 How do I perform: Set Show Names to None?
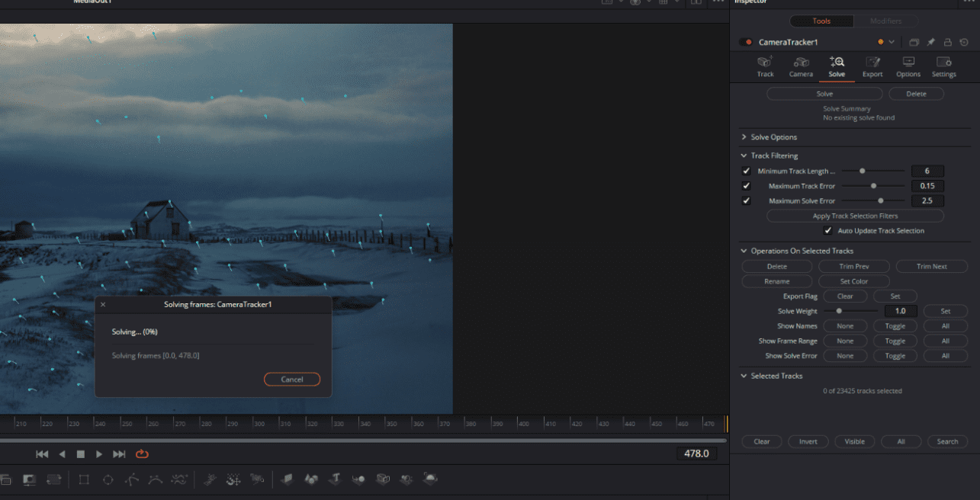click(x=845, y=326)
